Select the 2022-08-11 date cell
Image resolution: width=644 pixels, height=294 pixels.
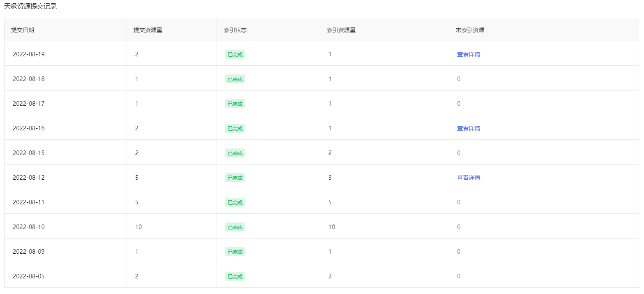click(x=28, y=202)
